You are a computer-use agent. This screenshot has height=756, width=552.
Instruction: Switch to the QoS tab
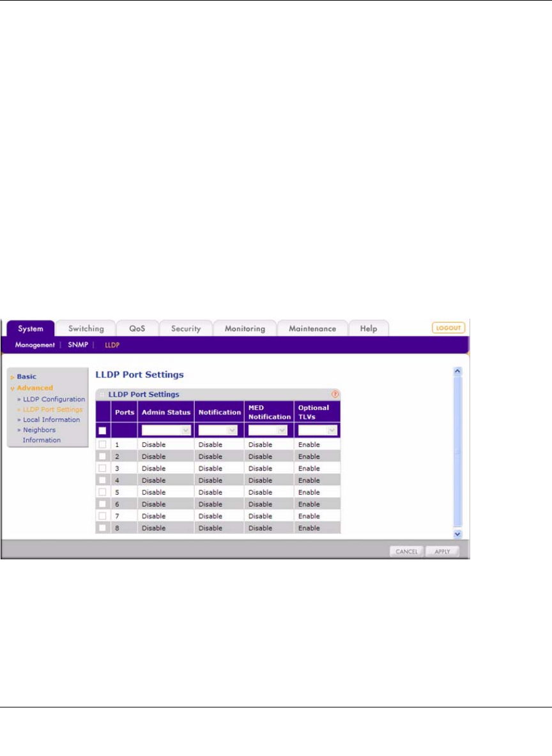(x=137, y=328)
